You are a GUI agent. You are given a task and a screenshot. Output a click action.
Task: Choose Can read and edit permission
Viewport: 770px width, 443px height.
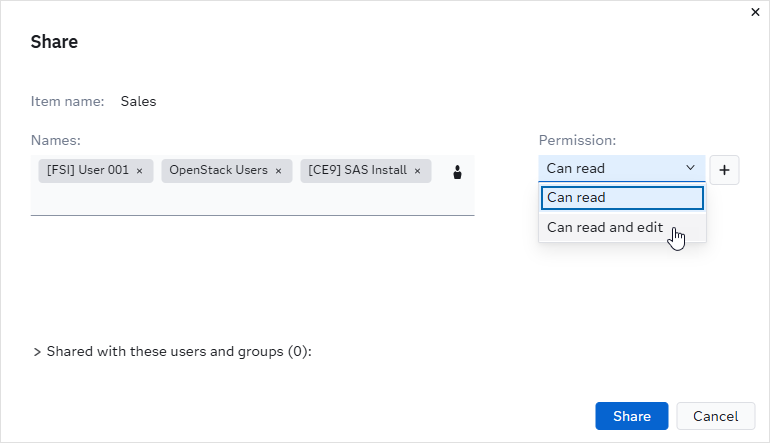[x=605, y=227]
